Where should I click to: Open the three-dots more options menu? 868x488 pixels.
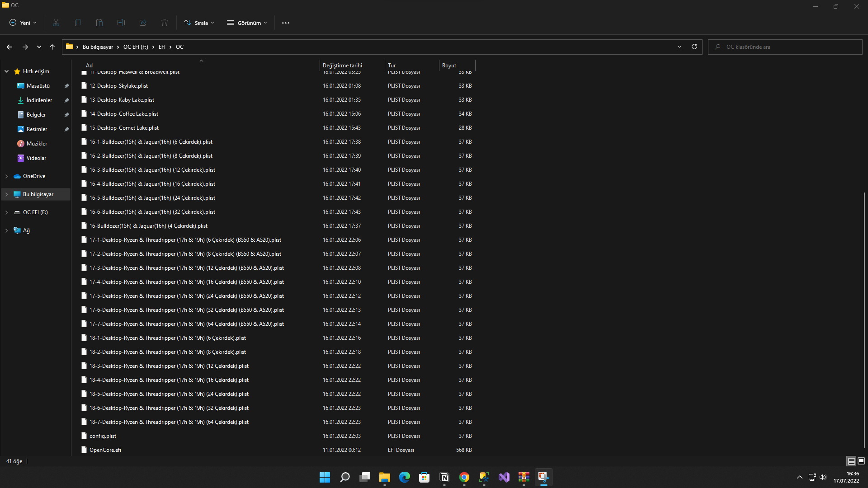pos(286,23)
